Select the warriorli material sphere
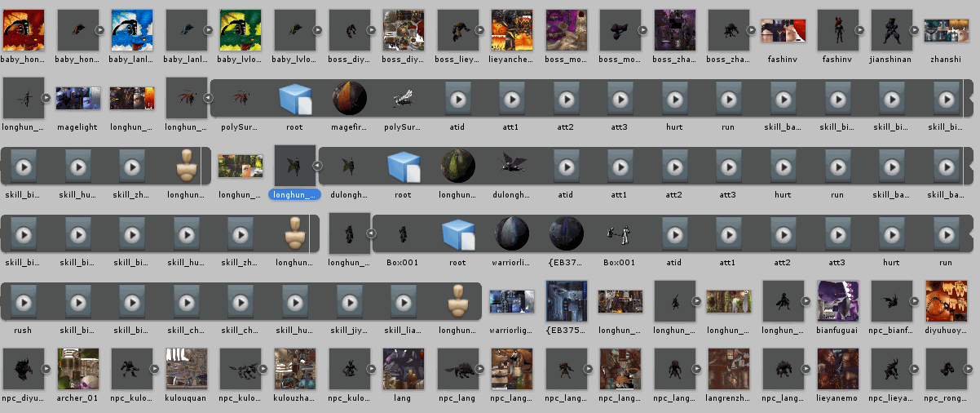 pos(512,234)
